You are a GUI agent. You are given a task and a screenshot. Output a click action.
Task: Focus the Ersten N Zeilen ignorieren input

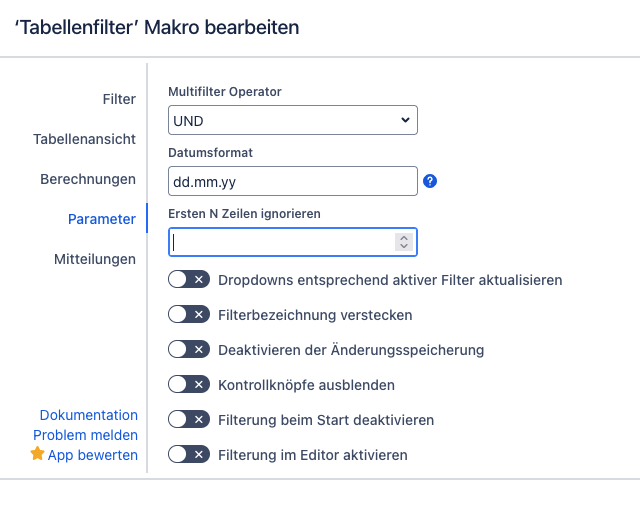pyautogui.click(x=282, y=242)
